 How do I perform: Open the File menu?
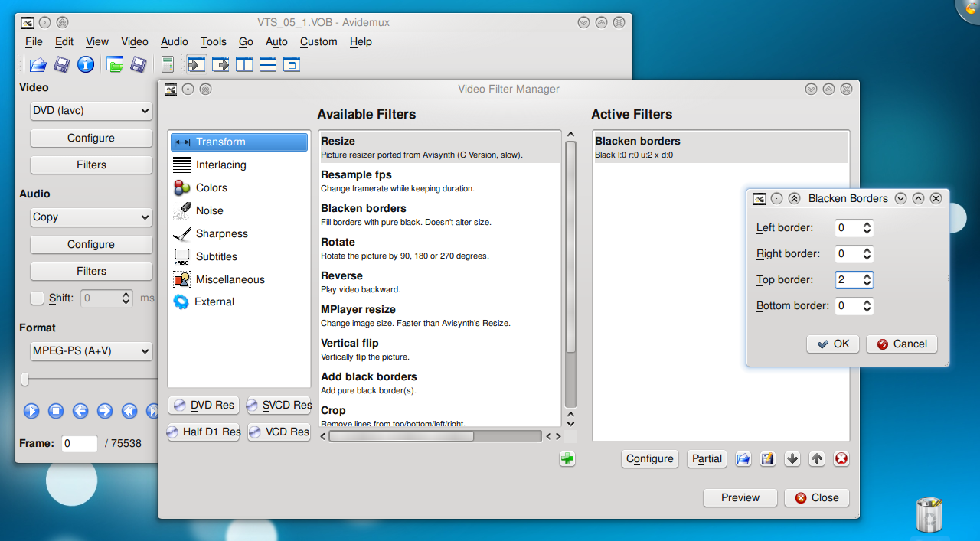click(x=34, y=41)
